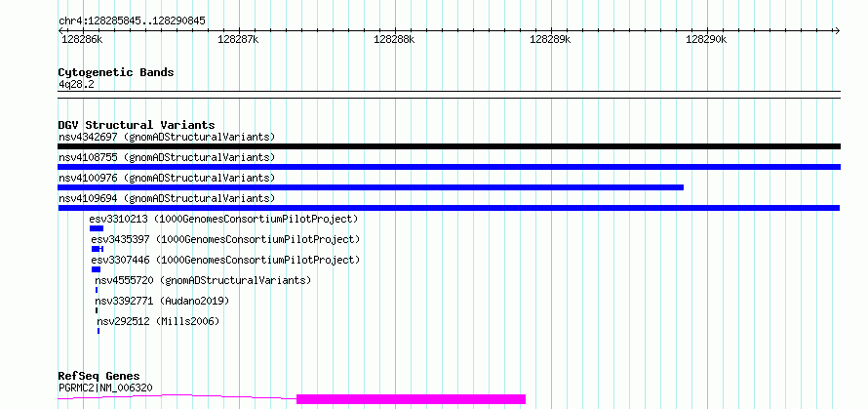Click the thin magenta PGRMC2 intron line

pos(178,396)
